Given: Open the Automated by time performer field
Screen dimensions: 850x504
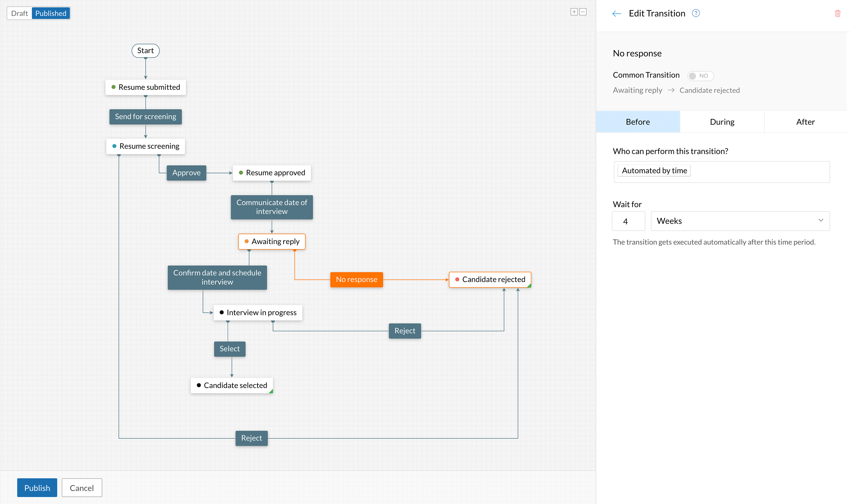Looking at the screenshot, I should pyautogui.click(x=721, y=171).
